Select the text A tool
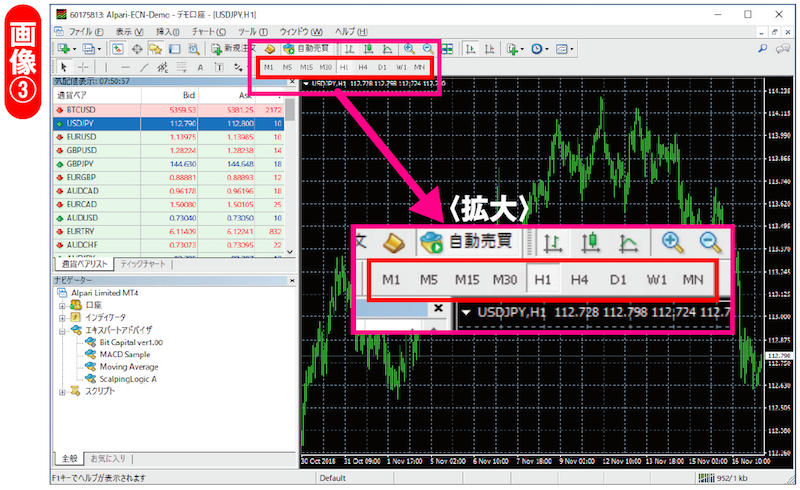Viewport: 800px width, 490px height. [x=200, y=67]
